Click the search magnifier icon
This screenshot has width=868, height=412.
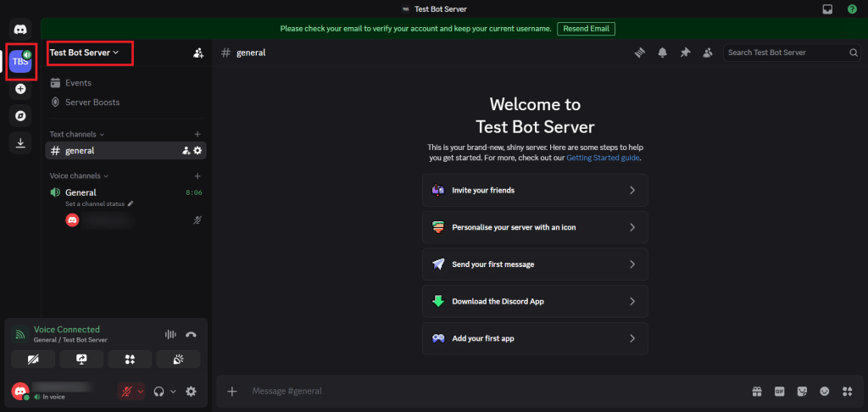tap(853, 53)
